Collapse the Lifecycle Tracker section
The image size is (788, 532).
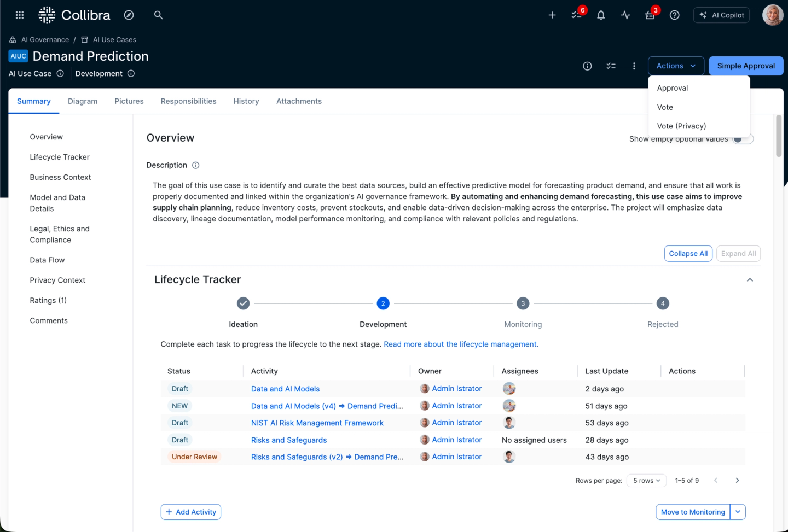[750, 279]
